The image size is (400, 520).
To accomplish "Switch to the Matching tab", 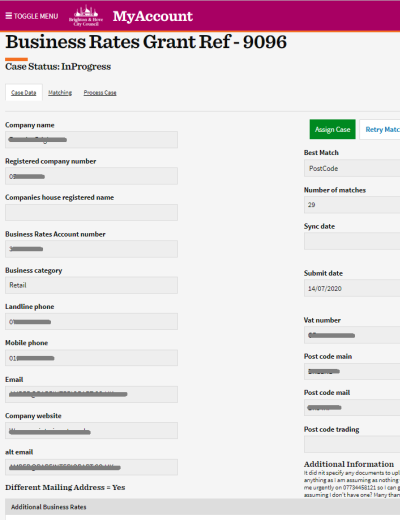I will [x=60, y=92].
